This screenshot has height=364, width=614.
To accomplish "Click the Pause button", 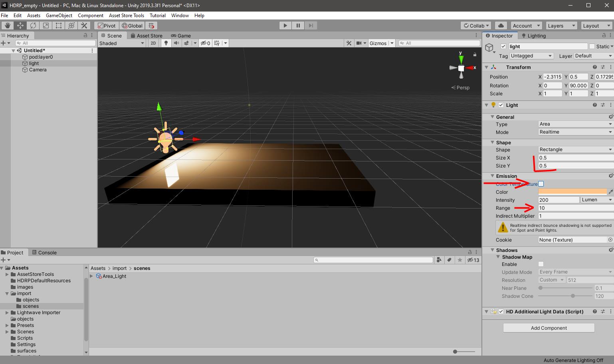I will [298, 26].
